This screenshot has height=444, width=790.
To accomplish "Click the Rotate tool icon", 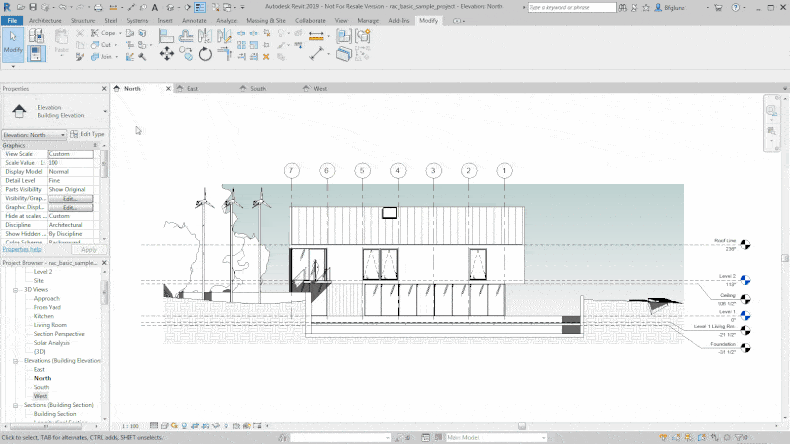I will click(205, 54).
